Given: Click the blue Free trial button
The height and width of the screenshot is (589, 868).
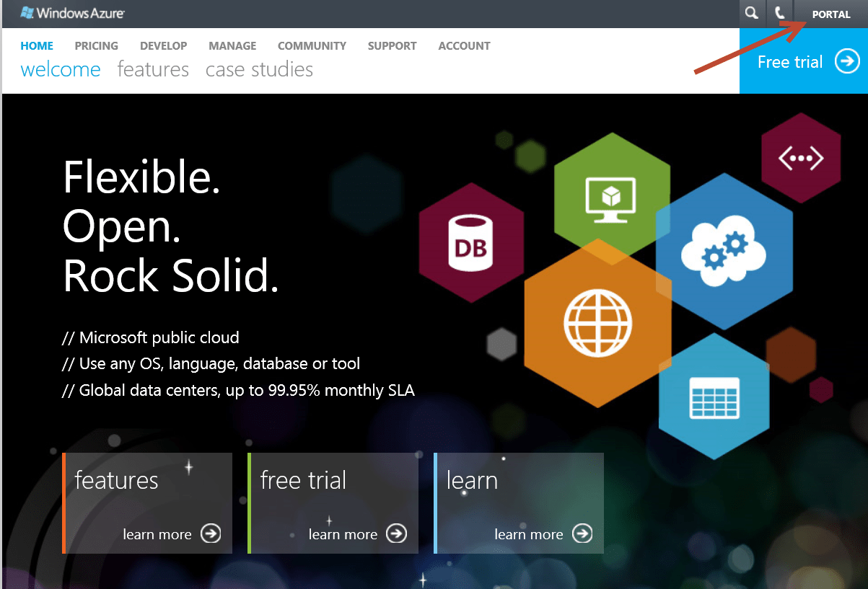Looking at the screenshot, I should coord(803,61).
